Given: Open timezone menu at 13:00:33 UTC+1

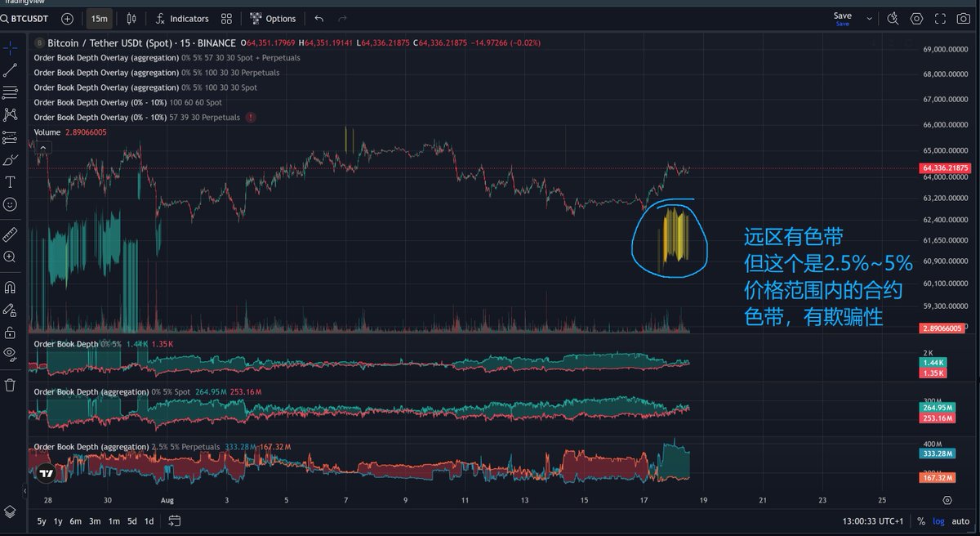Looking at the screenshot, I should point(874,520).
